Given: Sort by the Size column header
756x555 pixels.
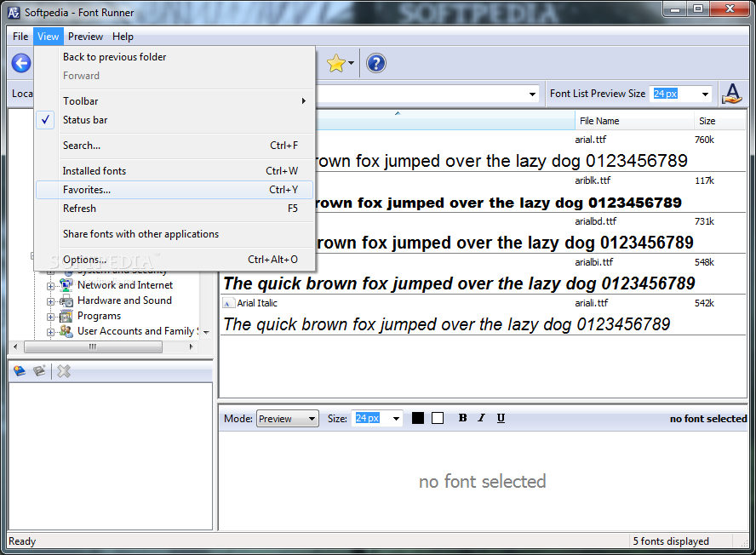Looking at the screenshot, I should point(719,121).
